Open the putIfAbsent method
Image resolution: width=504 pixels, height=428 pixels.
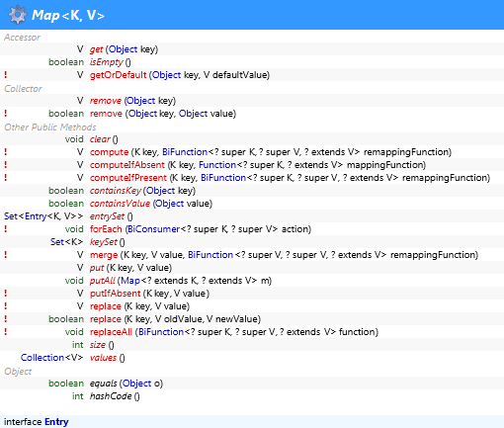point(116,294)
